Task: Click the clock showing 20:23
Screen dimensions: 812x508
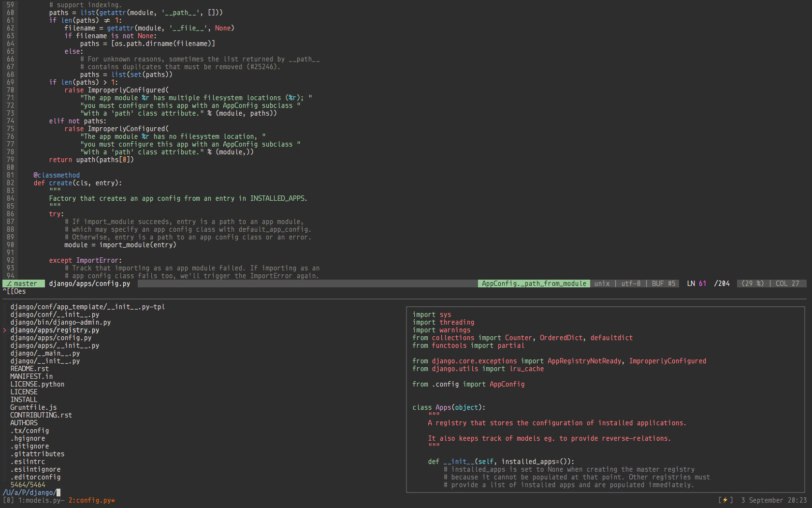Action: 797,500
